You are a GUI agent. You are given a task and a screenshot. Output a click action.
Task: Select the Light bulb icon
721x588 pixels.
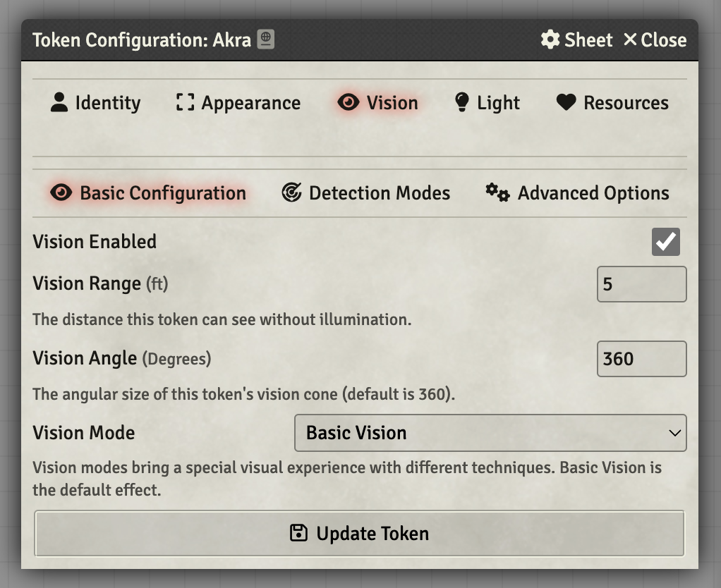pos(462,102)
